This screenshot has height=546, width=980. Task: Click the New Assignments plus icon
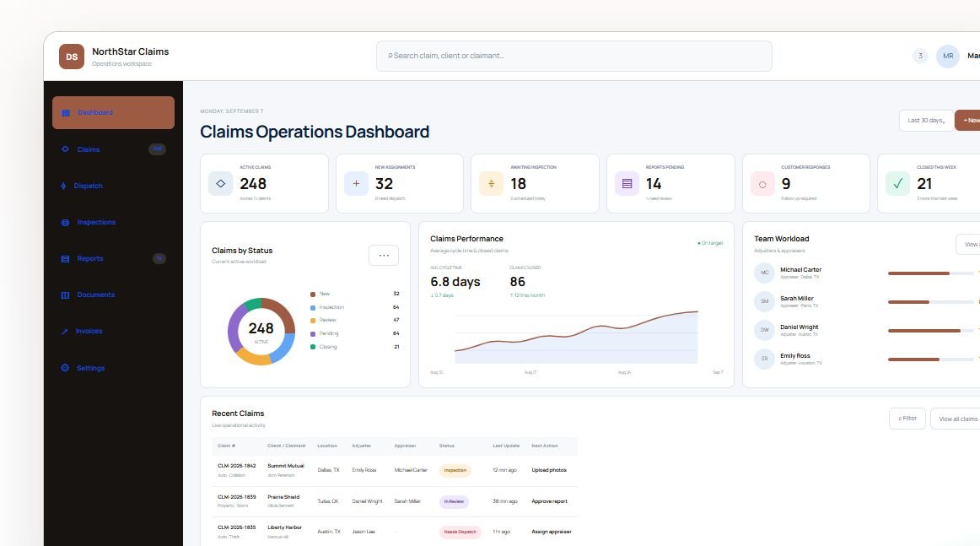click(x=356, y=184)
